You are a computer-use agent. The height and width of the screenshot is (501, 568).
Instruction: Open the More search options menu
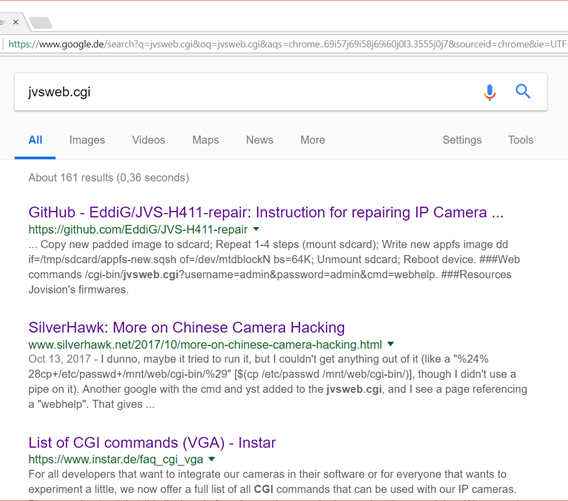(x=313, y=140)
